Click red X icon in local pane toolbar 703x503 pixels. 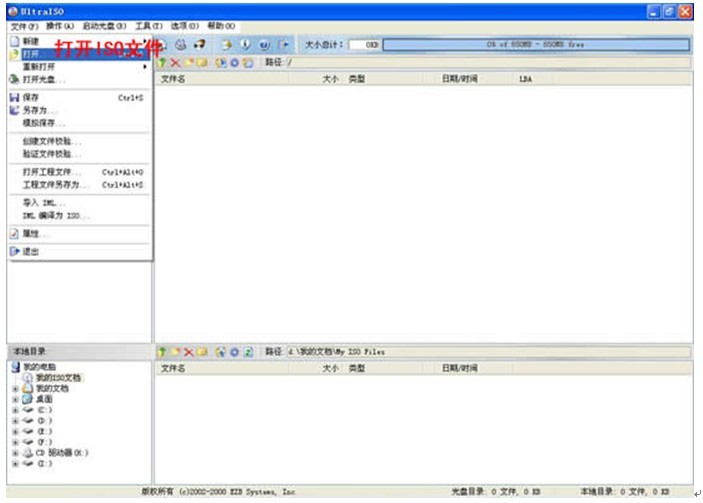pos(189,352)
